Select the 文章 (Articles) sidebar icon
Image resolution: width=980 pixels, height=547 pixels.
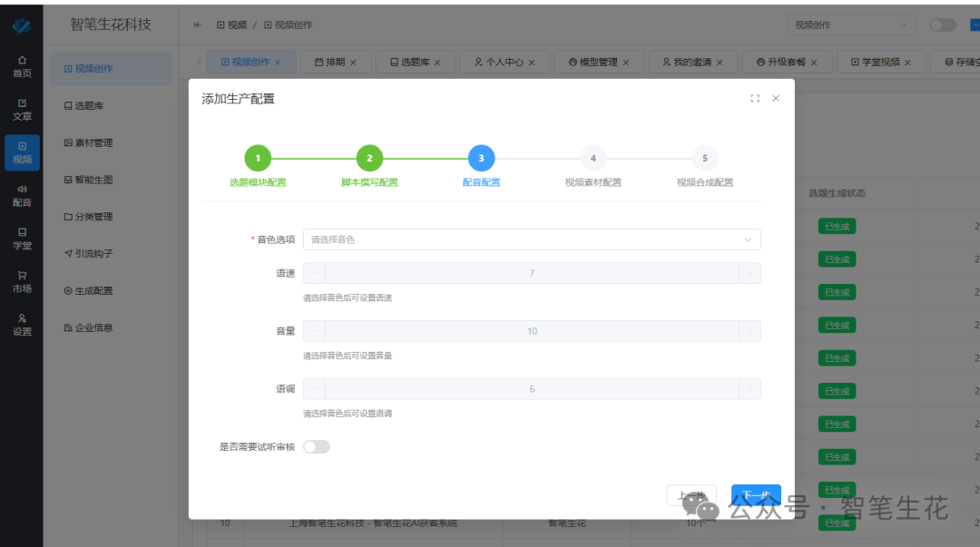coord(21,109)
